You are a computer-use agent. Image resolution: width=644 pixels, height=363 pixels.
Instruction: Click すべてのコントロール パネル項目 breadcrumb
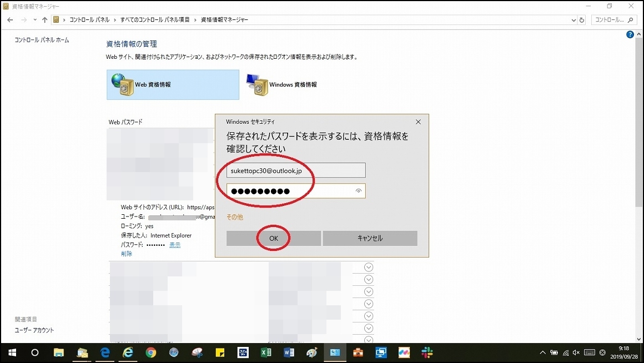(x=155, y=20)
